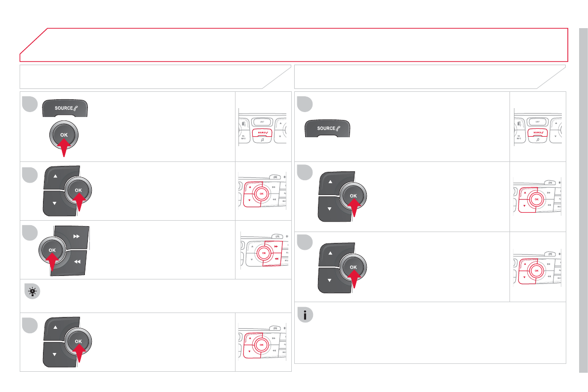Click the SOURCE diagram thumbnail in the right panel
Screen dimensions: 588x392
coord(538,126)
